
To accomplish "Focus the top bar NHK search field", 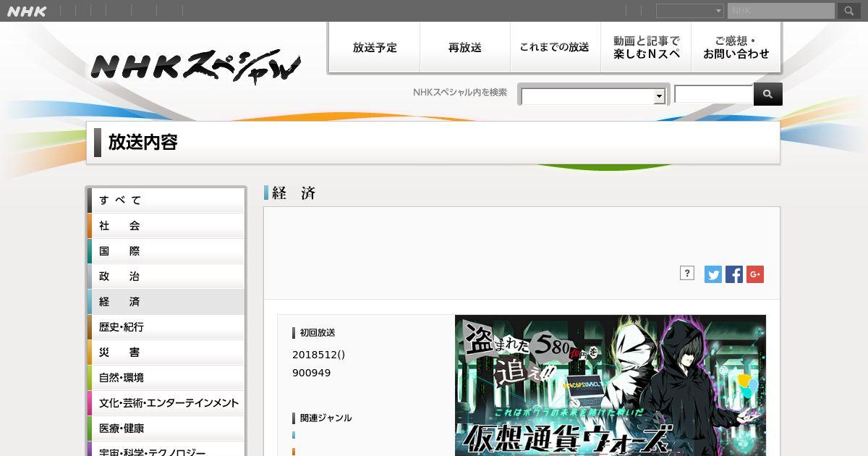I will [x=781, y=11].
